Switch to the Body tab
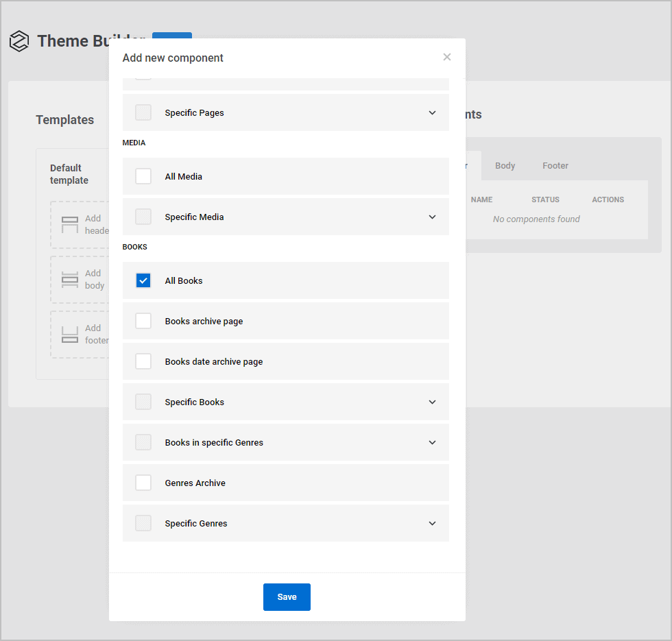672x641 pixels. point(505,165)
